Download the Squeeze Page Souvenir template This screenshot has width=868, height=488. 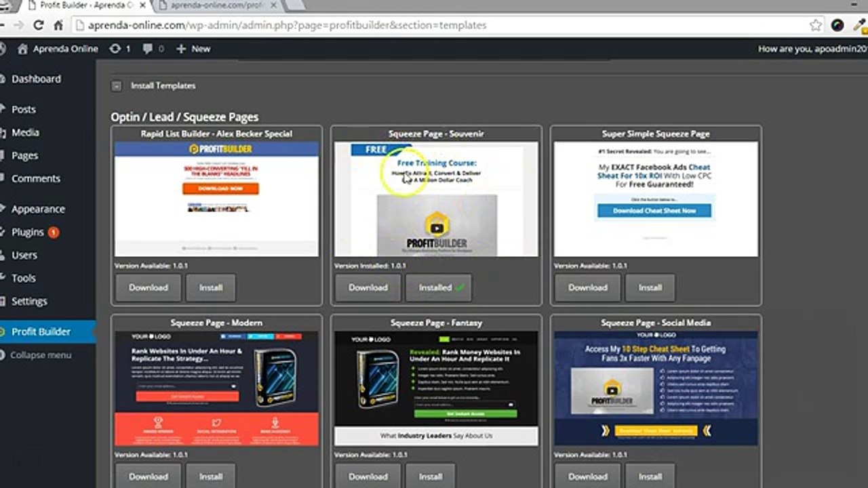tap(368, 287)
